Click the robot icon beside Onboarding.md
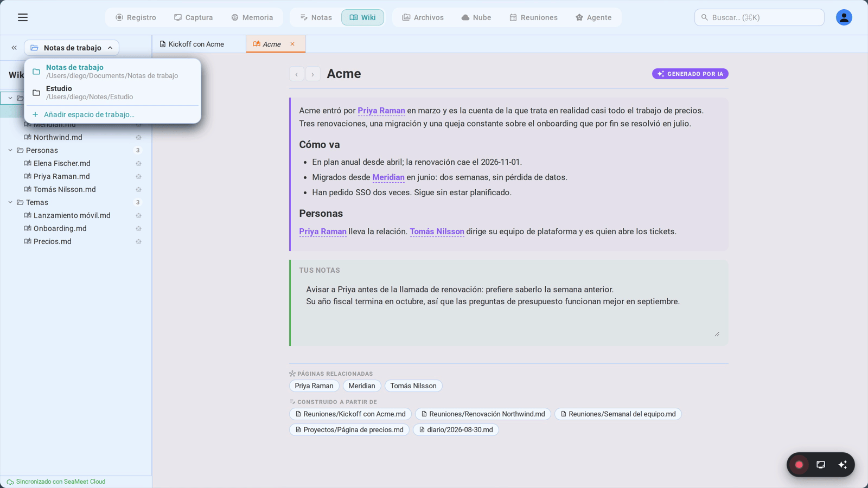 click(138, 229)
